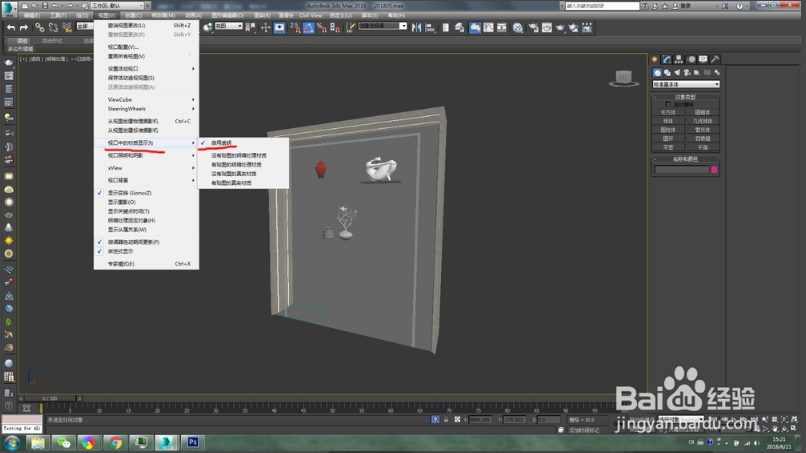Click the 几何球体 geosphere primitive button

pos(702,121)
